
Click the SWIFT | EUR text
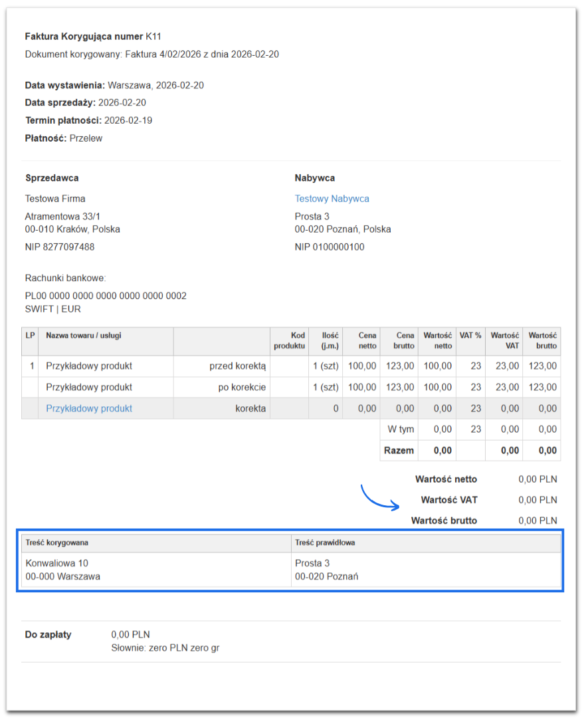point(52,309)
